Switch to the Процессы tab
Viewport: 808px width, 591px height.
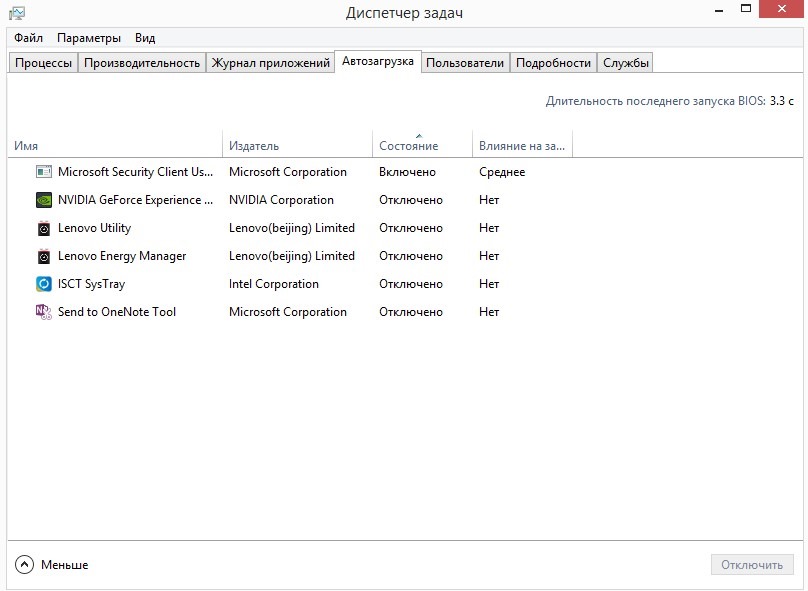[43, 63]
